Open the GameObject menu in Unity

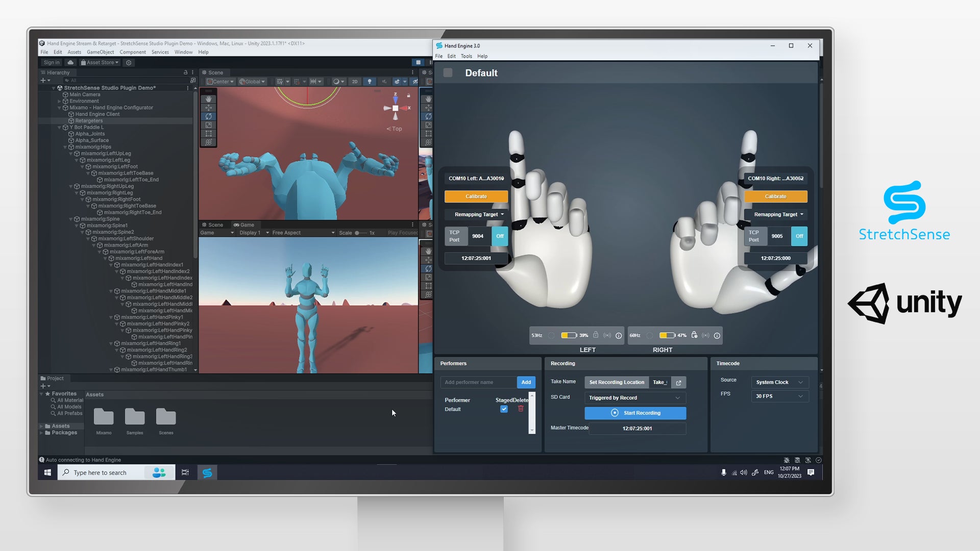(x=100, y=52)
